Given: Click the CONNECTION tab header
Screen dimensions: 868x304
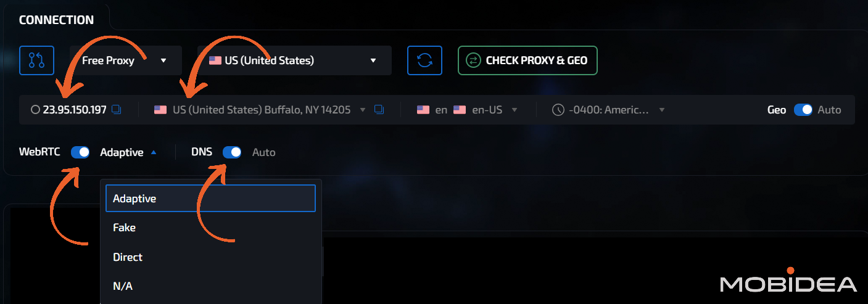Looking at the screenshot, I should point(56,20).
